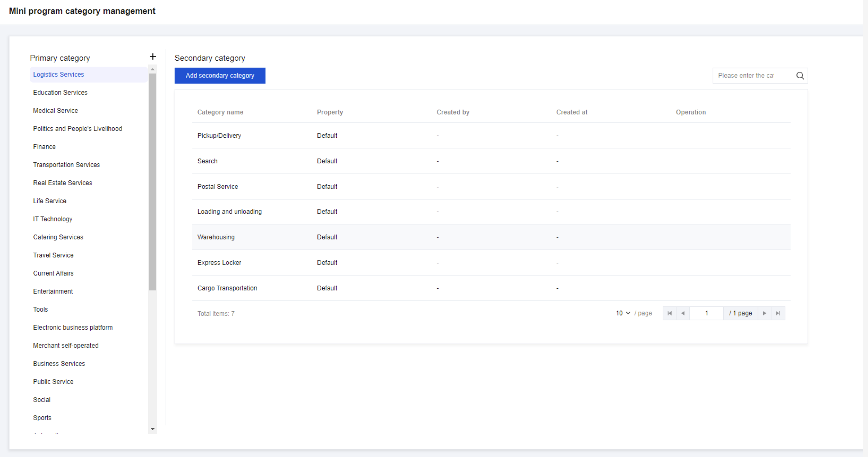Click Created at column header
Image resolution: width=868 pixels, height=457 pixels.
[x=572, y=112]
